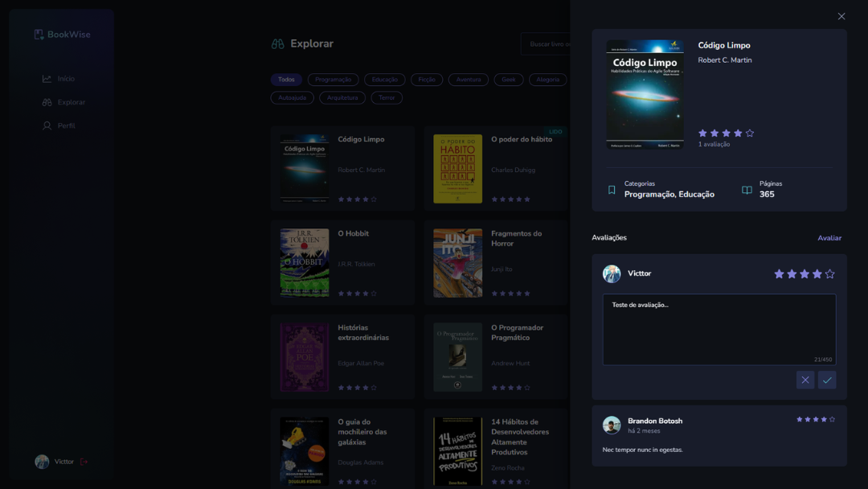Click the 21/450 character counter
This screenshot has width=868, height=489.
click(823, 360)
